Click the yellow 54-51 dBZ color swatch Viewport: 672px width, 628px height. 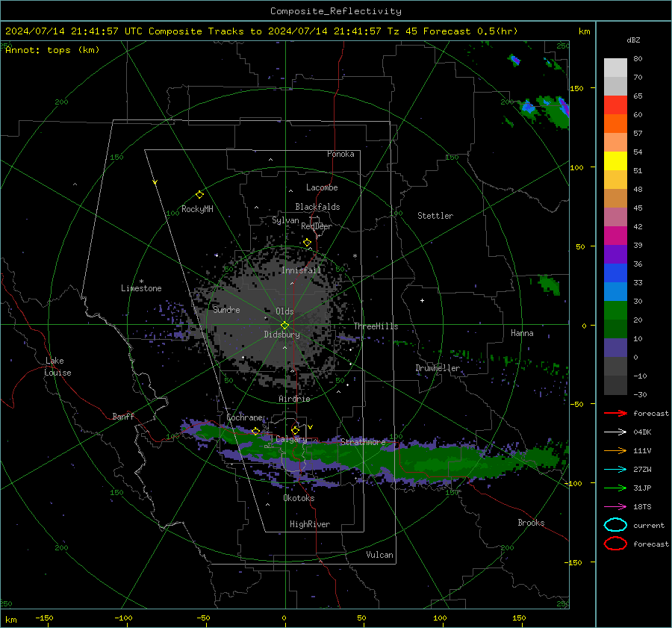pos(615,161)
